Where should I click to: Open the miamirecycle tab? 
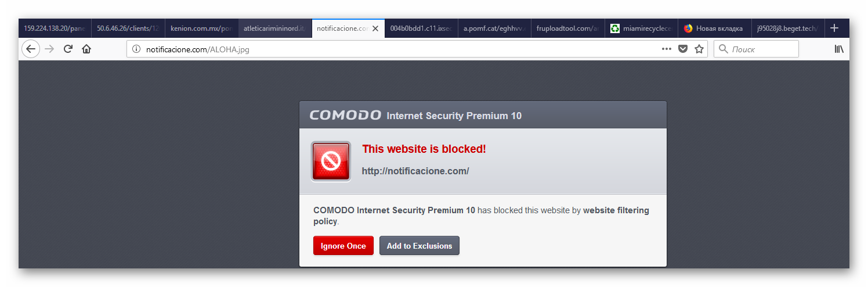pos(641,28)
